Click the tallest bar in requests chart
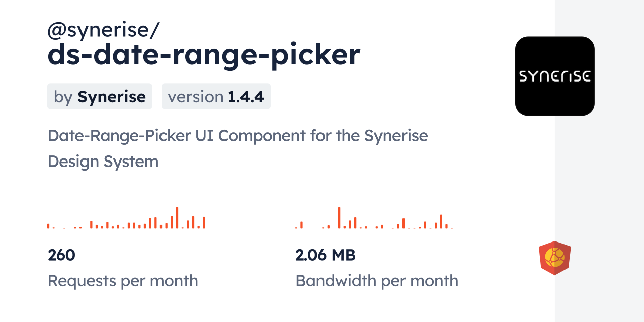644x322 pixels. [x=177, y=217]
